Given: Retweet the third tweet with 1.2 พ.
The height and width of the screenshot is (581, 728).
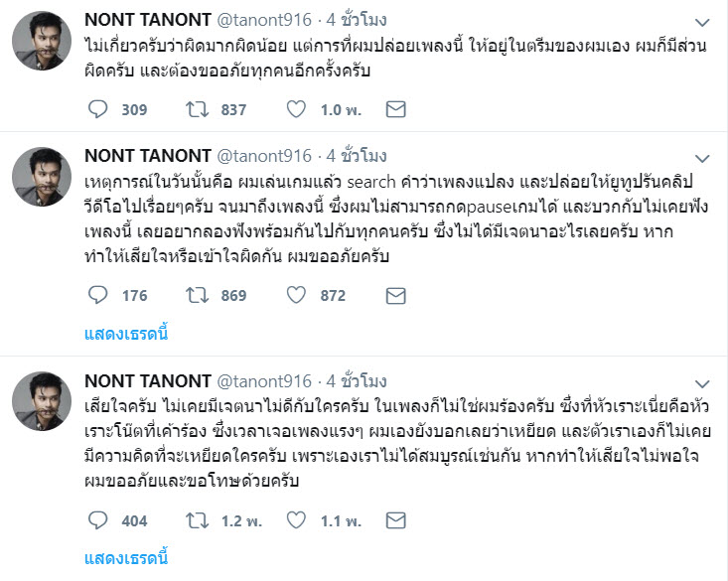Looking at the screenshot, I should coord(198,520).
